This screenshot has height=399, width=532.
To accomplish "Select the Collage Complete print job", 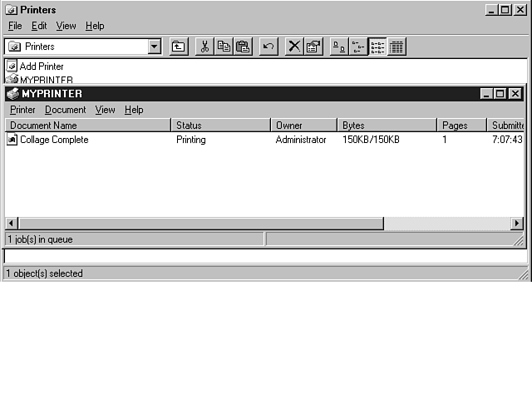I will [53, 140].
